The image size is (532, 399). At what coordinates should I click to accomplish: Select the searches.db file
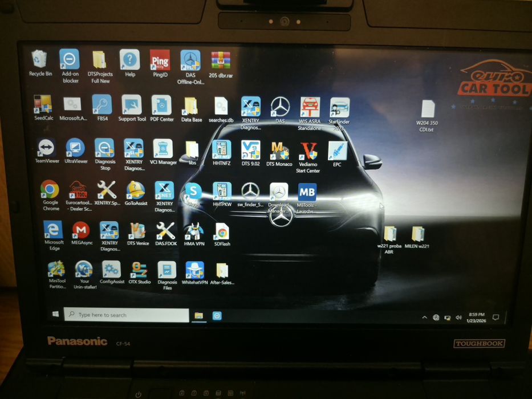pos(221,107)
